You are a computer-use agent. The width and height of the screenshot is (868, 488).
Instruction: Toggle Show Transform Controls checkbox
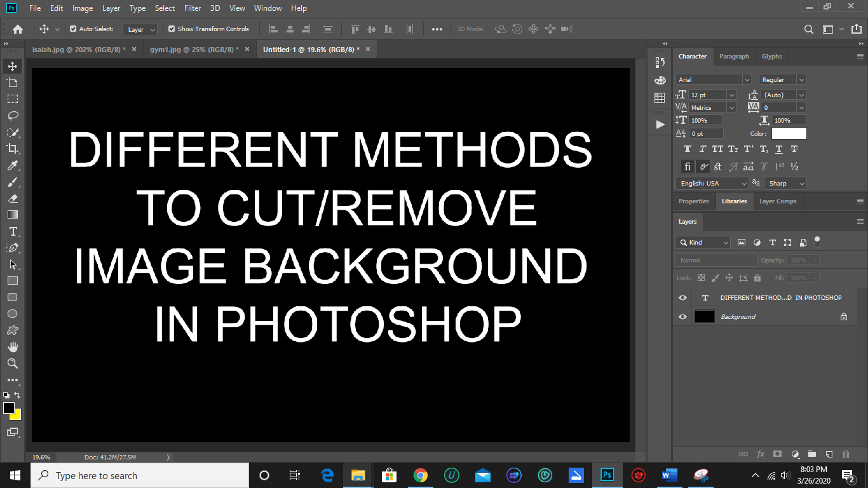coord(172,29)
